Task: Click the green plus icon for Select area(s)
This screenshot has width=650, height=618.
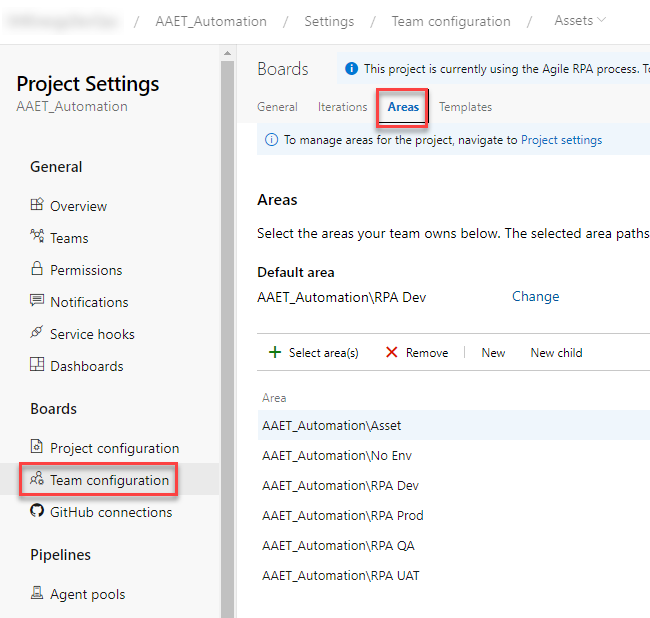Action: tap(275, 352)
